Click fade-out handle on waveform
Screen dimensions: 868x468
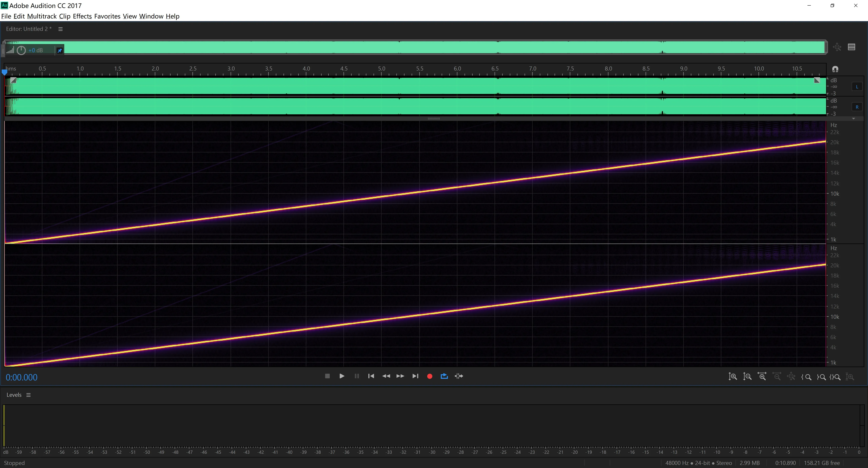pos(817,80)
